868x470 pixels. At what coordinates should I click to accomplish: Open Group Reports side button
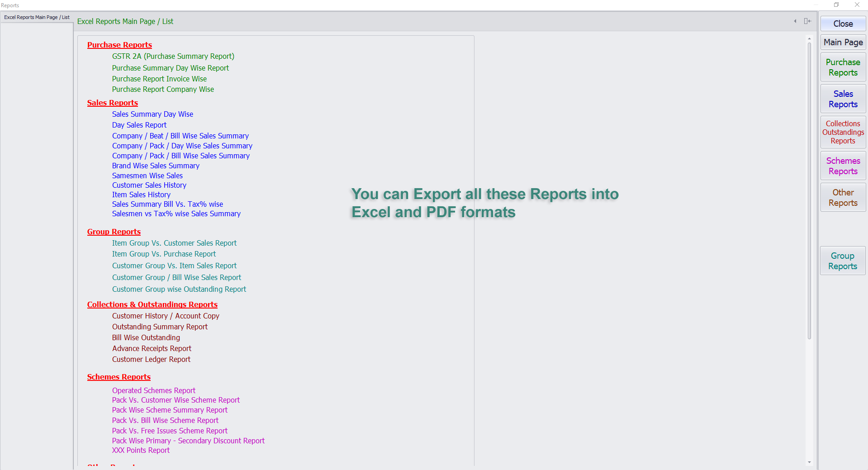(x=842, y=261)
